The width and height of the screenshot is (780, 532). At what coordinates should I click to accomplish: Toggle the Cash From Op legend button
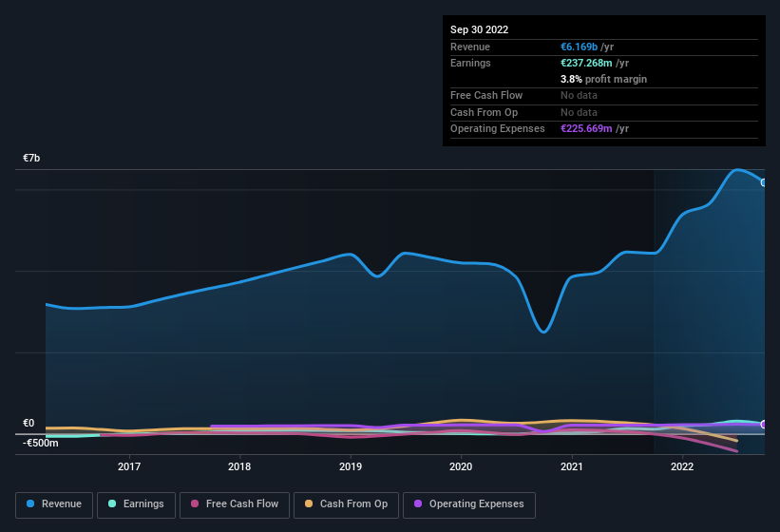tap(346, 504)
